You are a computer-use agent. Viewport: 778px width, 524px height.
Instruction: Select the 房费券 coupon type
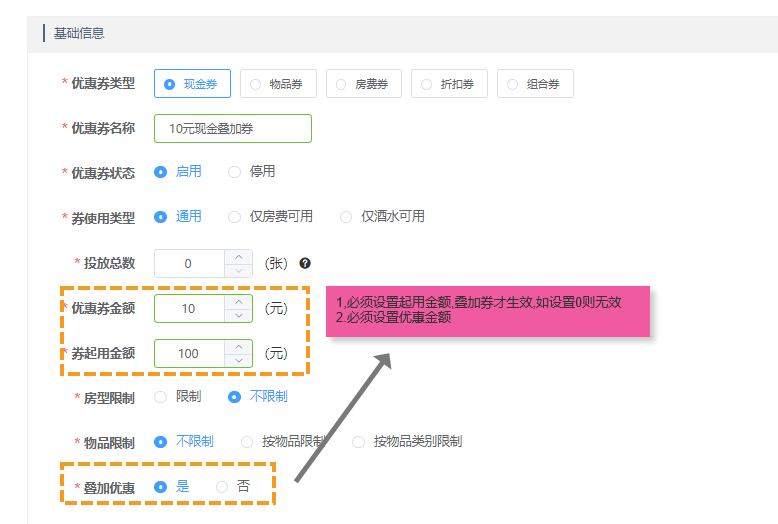(x=364, y=84)
